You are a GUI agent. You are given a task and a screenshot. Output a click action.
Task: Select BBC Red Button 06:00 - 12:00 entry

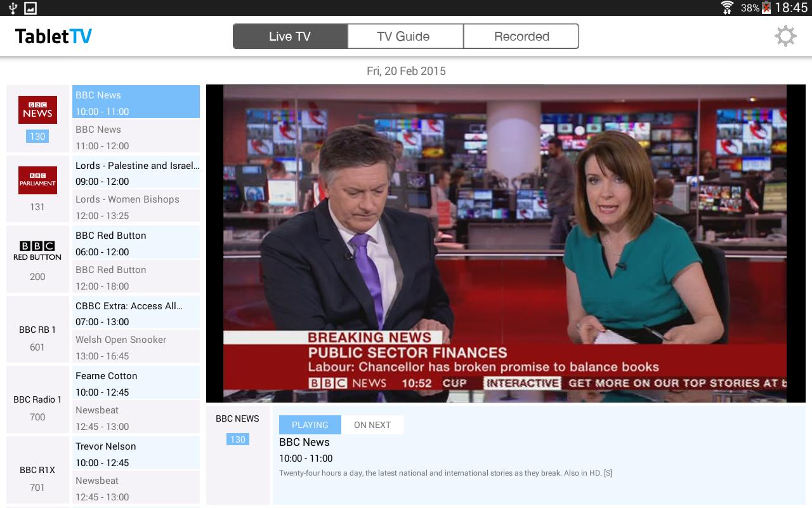coord(136,243)
